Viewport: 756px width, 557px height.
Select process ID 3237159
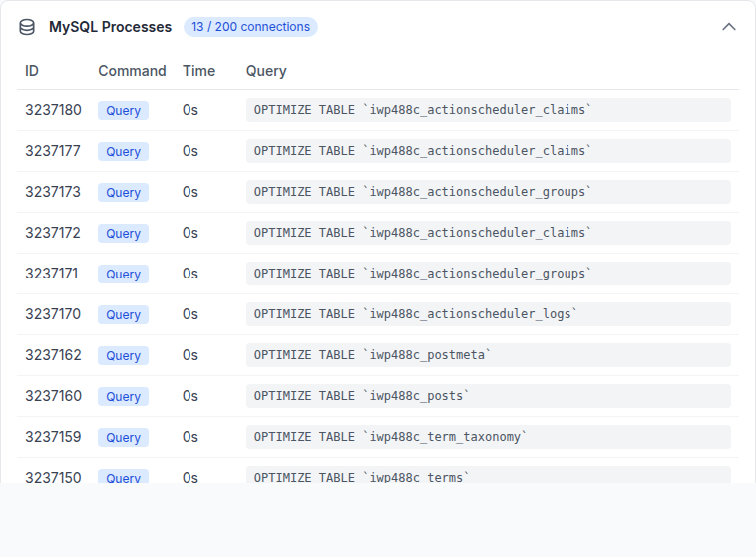53,437
